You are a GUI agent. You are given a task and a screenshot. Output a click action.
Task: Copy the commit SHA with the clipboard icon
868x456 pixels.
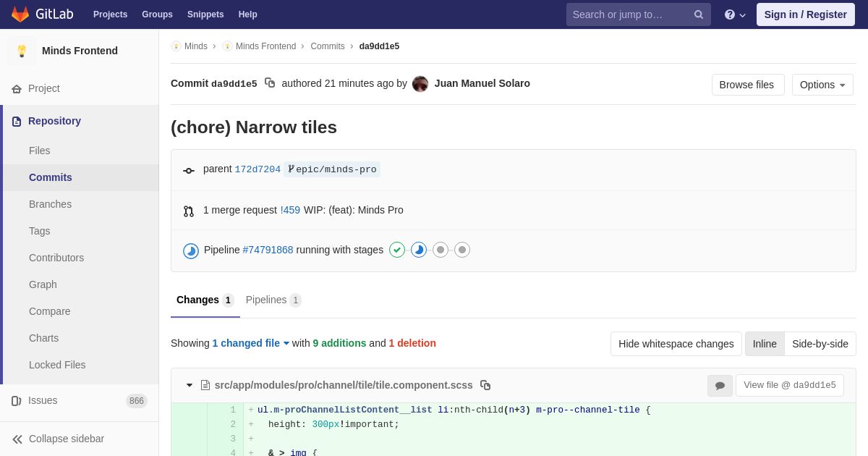[270, 83]
